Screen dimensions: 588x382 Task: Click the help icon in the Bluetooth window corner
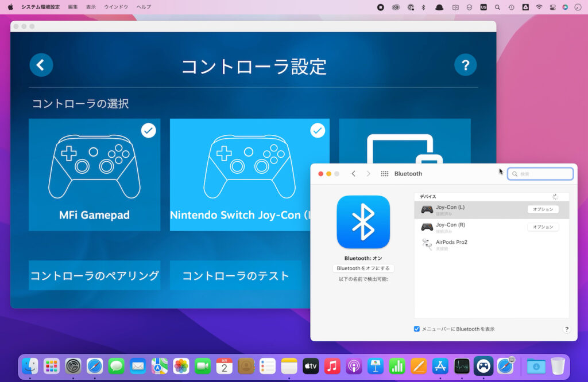(x=566, y=329)
